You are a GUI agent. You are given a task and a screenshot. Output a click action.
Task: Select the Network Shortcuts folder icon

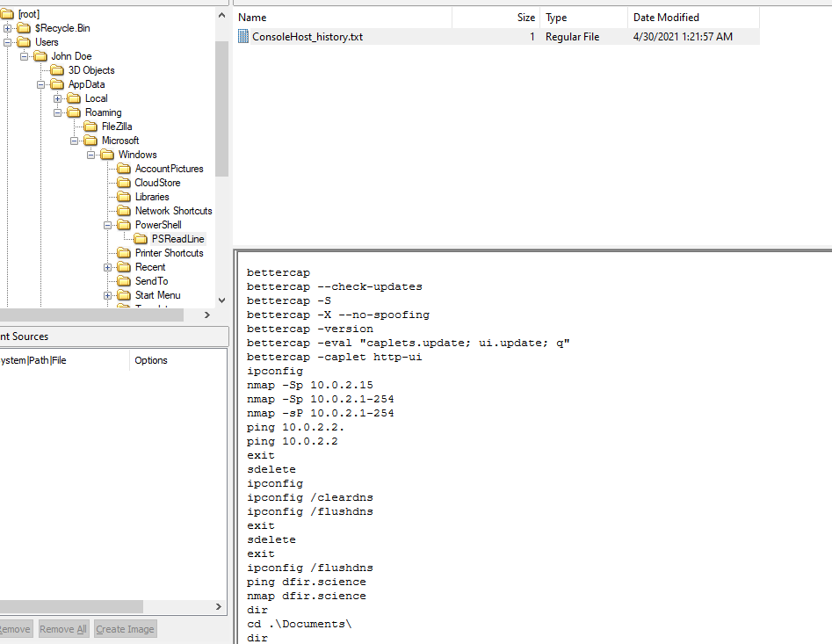[x=124, y=211]
